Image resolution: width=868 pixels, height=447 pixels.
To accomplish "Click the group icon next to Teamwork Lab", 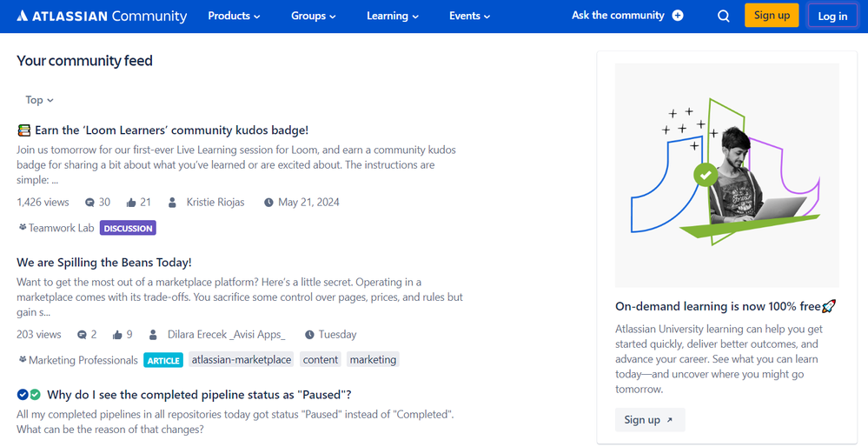I will point(22,227).
